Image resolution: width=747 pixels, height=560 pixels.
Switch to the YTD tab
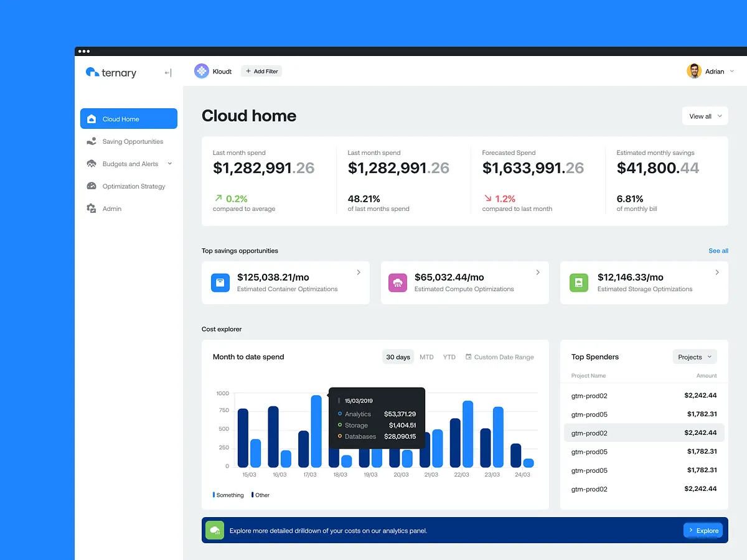click(449, 357)
